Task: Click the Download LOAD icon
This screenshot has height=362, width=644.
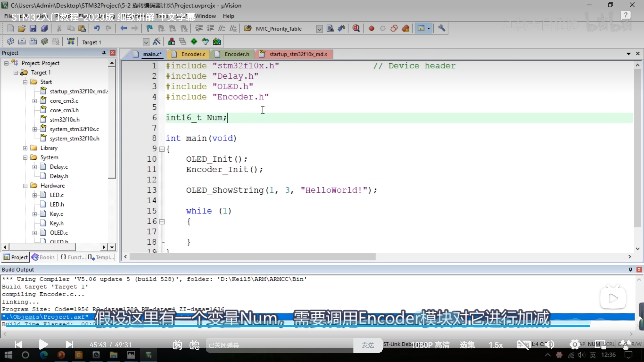Action: [71, 42]
